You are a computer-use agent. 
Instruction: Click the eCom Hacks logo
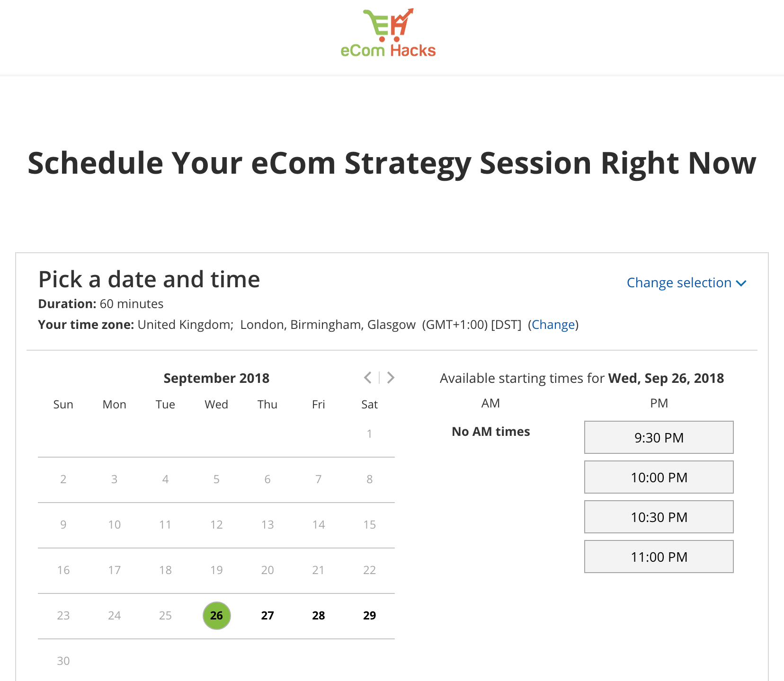click(x=388, y=33)
